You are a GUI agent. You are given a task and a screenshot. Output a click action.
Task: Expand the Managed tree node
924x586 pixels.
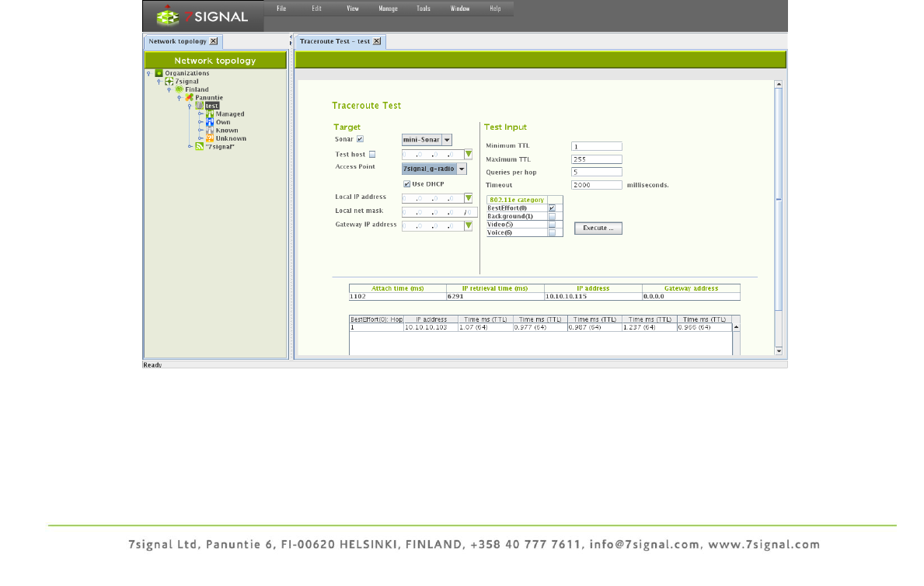point(200,113)
